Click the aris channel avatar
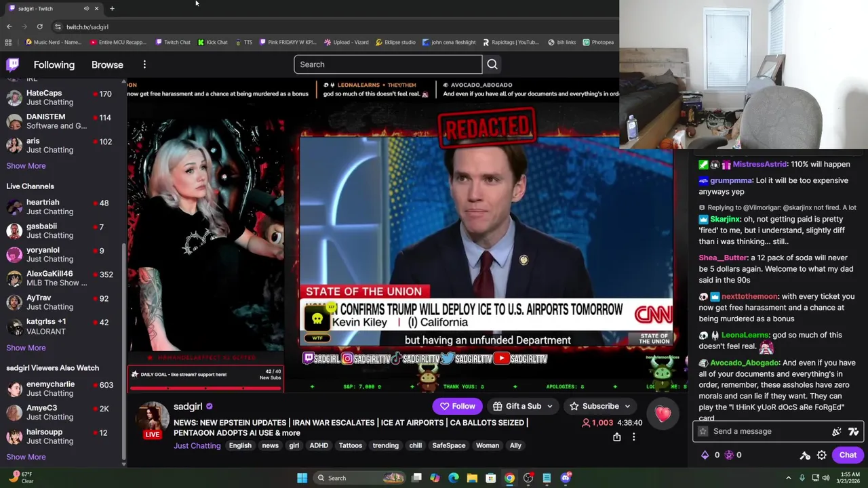This screenshot has height=488, width=868. click(x=14, y=145)
